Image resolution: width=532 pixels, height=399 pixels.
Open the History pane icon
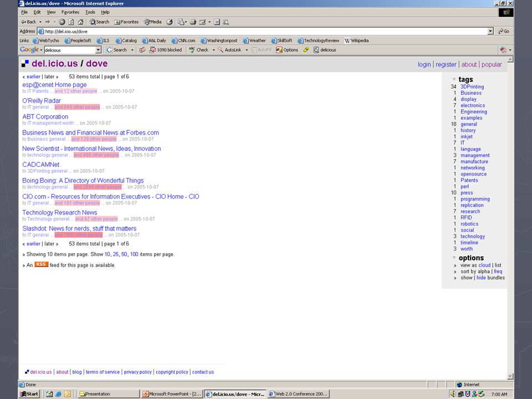point(170,22)
